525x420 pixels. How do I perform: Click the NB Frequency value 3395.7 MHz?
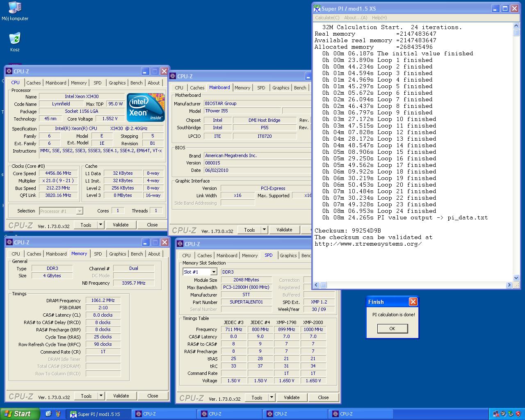134,283
